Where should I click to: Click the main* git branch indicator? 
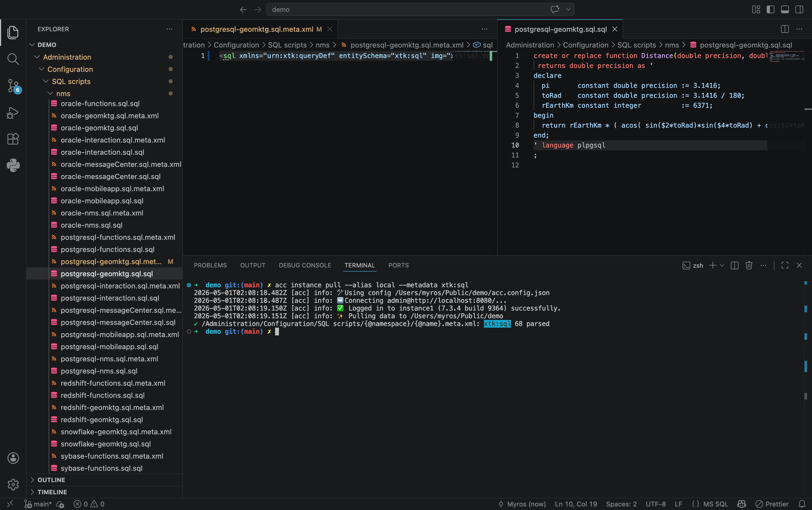pyautogui.click(x=38, y=504)
